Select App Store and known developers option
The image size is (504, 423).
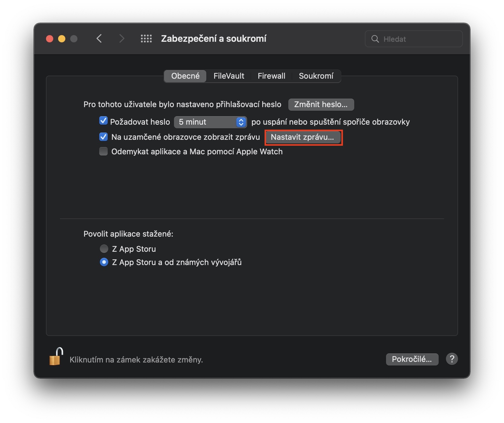(x=104, y=262)
